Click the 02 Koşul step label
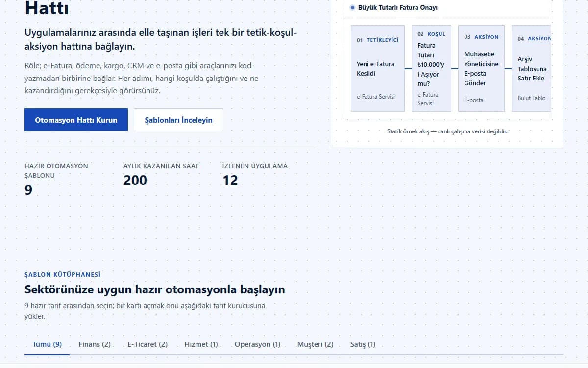 pyautogui.click(x=432, y=34)
